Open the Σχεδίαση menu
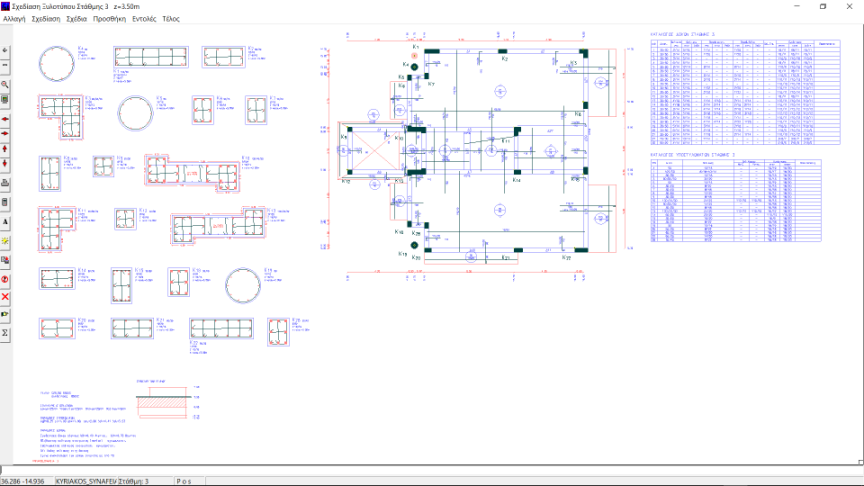 click(45, 19)
